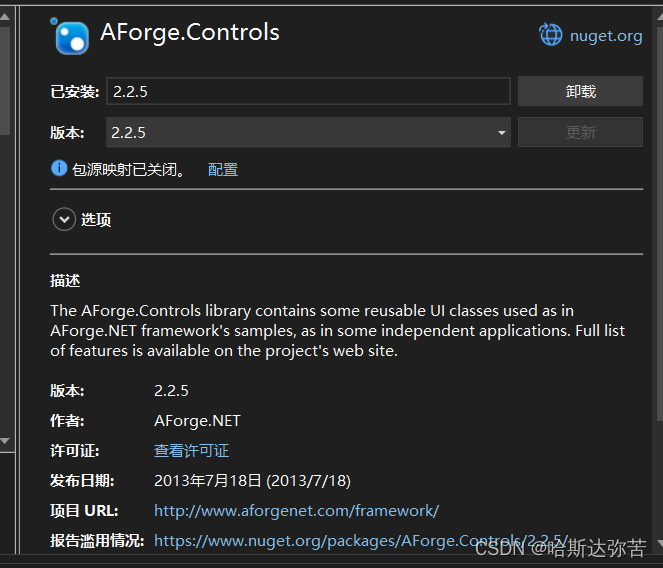
Task: Click the 报告滥用情况 label
Action: coord(97,541)
